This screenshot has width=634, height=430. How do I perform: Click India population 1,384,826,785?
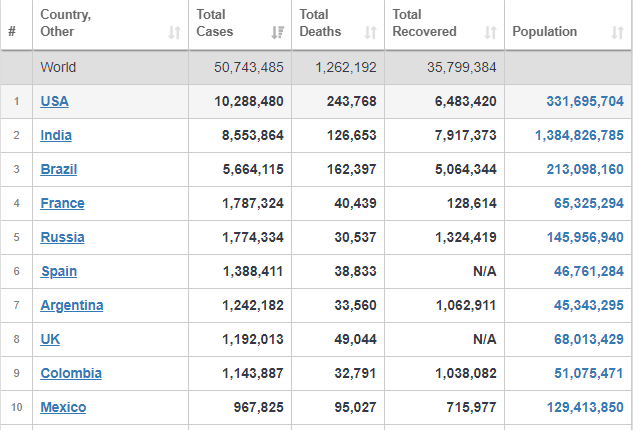579,135
